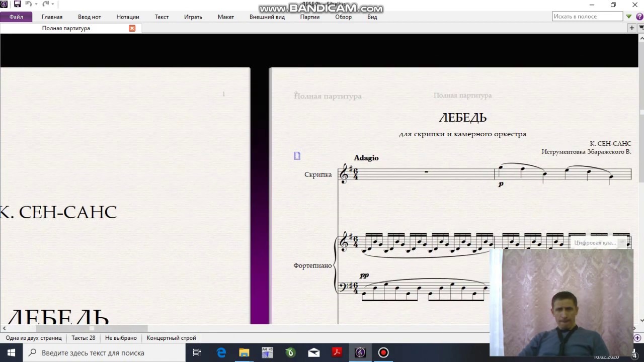Select the Скрипка instrument name
The width and height of the screenshot is (644, 362).
pyautogui.click(x=318, y=174)
